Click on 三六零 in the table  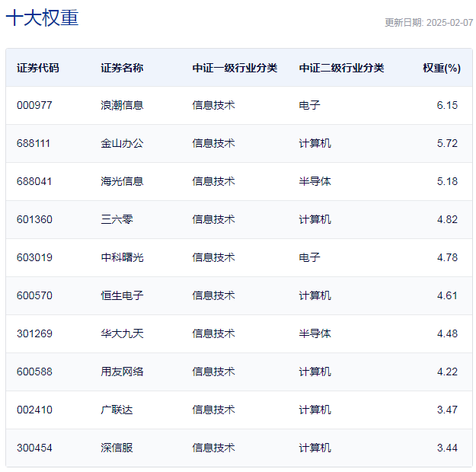click(x=117, y=219)
